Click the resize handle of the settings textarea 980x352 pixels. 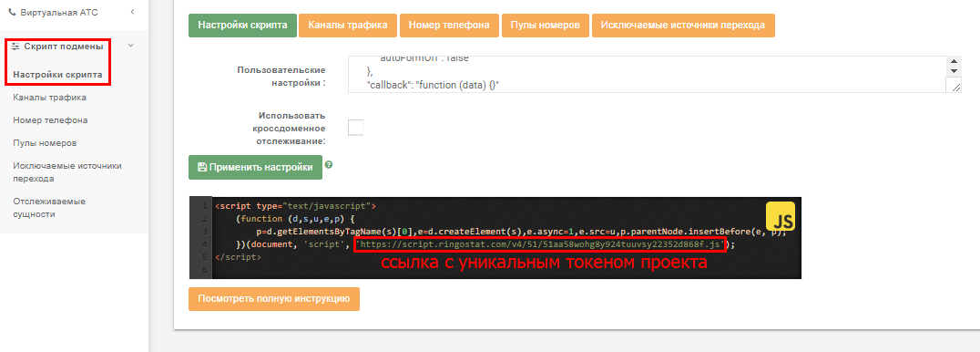[x=956, y=87]
